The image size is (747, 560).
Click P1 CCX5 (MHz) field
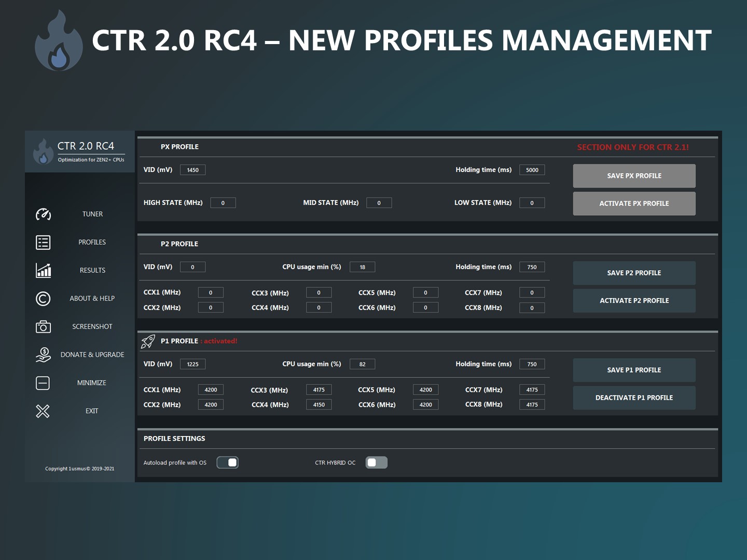pos(425,389)
